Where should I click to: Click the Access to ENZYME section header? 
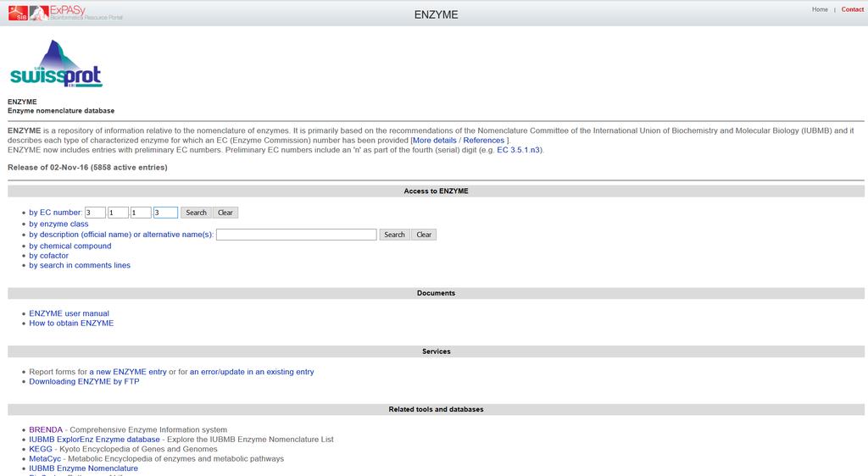click(437, 191)
